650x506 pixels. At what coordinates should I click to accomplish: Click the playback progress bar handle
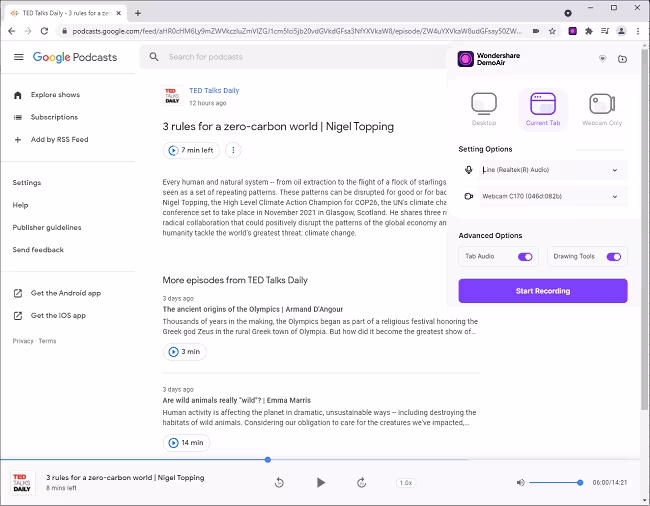coord(268,460)
